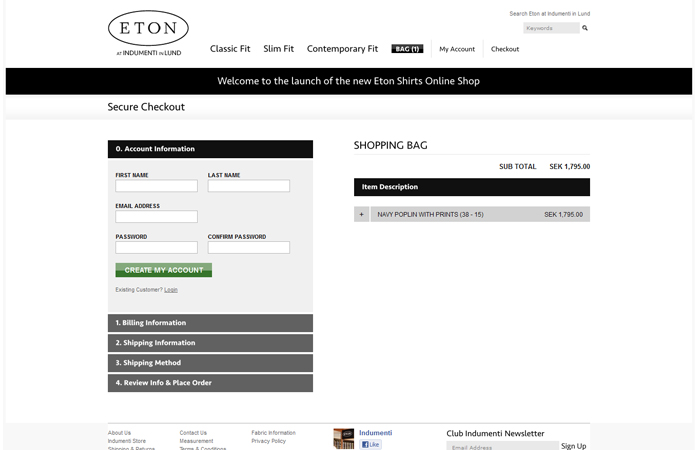Image resolution: width=700 pixels, height=450 pixels.
Task: Open the Slim Fit menu
Action: pyautogui.click(x=279, y=49)
